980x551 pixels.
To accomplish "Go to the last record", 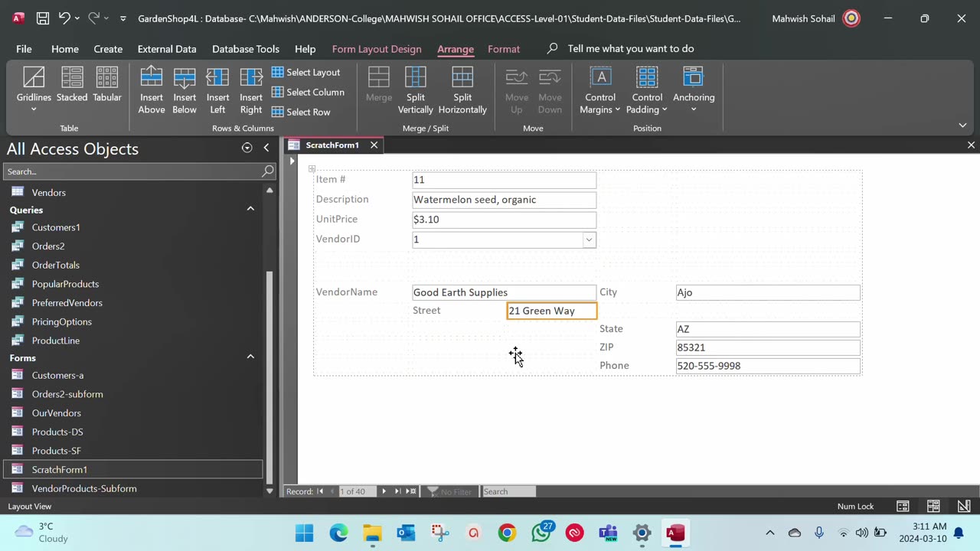I will [397, 491].
